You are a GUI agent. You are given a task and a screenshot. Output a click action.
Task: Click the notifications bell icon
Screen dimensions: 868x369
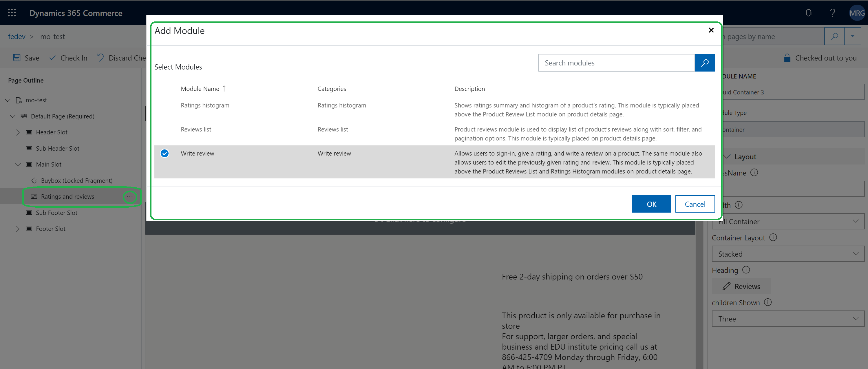(x=809, y=13)
